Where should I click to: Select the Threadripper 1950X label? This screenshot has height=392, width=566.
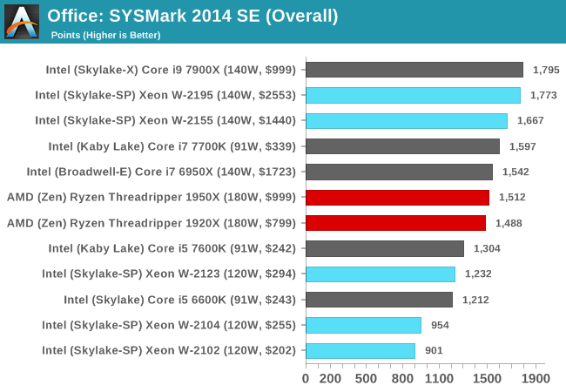click(152, 197)
